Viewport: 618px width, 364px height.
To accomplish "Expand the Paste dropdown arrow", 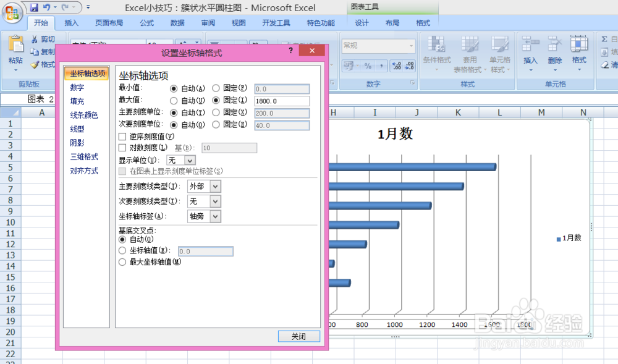I will tap(16, 70).
